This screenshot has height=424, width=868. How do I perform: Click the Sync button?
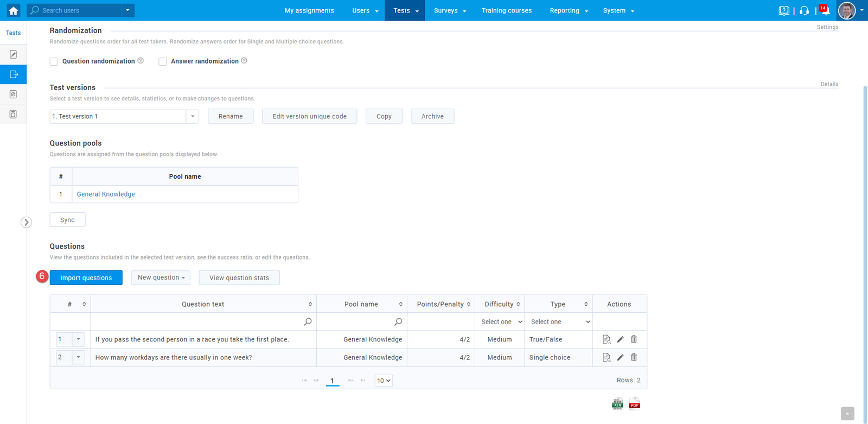[67, 220]
